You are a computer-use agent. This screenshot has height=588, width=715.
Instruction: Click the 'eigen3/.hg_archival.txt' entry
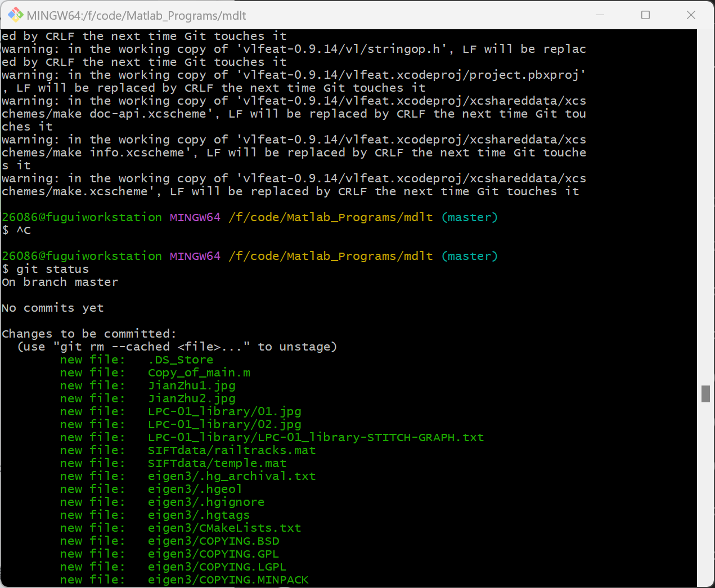coord(232,476)
